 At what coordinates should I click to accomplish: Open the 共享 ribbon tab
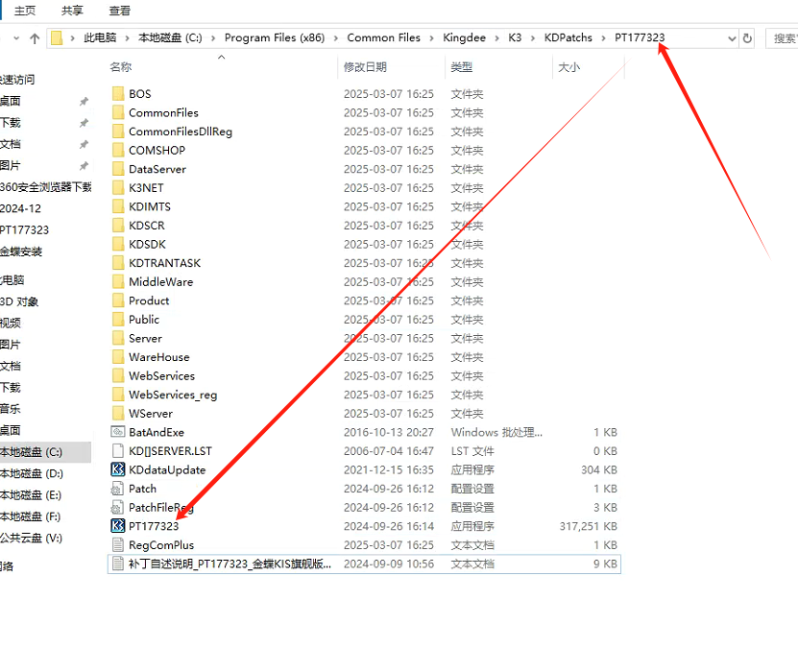point(72,11)
